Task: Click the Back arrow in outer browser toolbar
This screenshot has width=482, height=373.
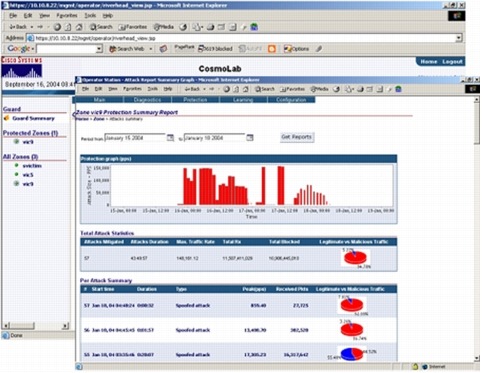Action: [12, 27]
